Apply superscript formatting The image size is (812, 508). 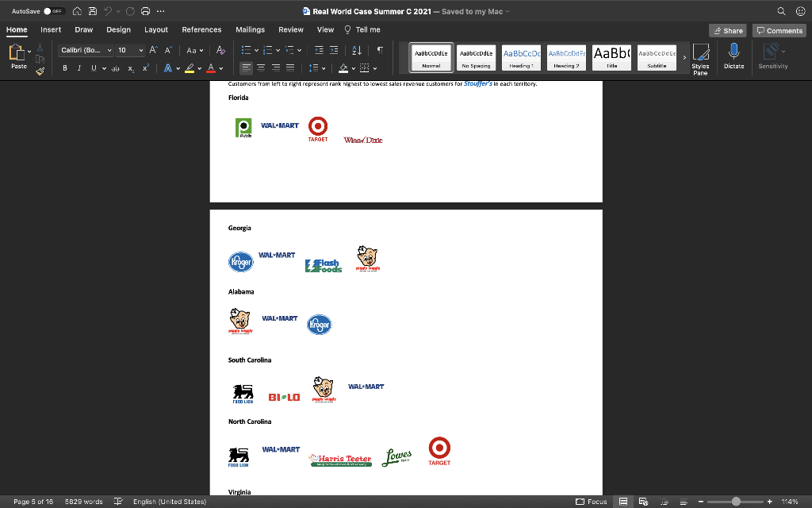tap(144, 67)
